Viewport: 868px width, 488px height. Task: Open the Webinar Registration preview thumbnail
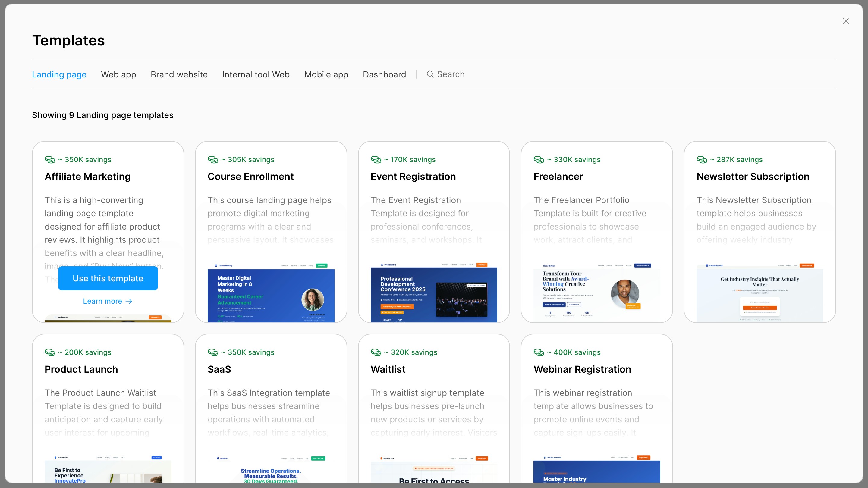[x=597, y=469]
